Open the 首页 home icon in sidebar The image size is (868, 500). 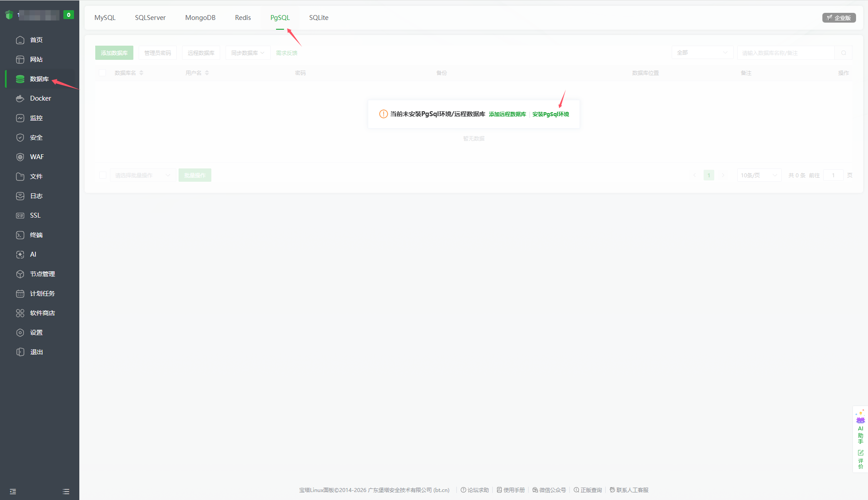20,40
